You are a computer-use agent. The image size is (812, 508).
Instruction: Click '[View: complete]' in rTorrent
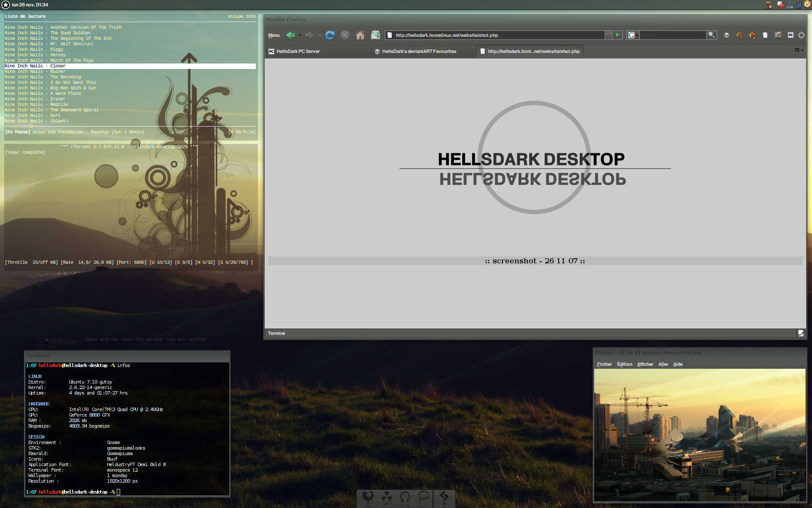[25, 152]
